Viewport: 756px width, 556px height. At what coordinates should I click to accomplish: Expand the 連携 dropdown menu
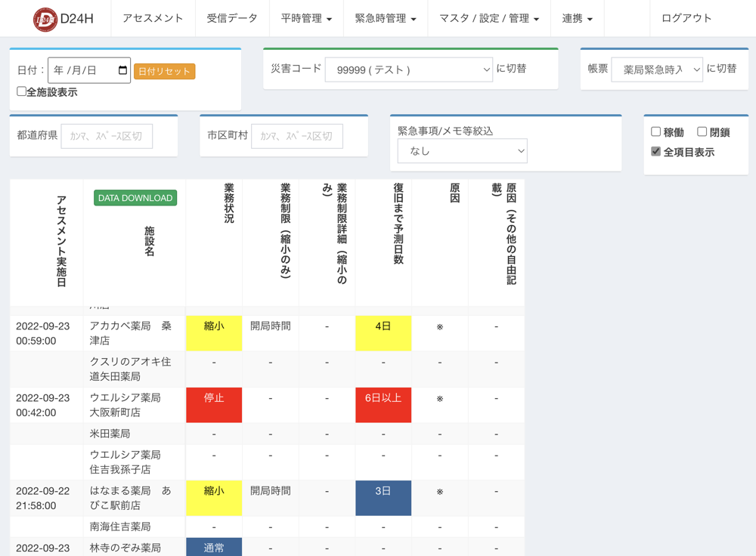pos(577,18)
